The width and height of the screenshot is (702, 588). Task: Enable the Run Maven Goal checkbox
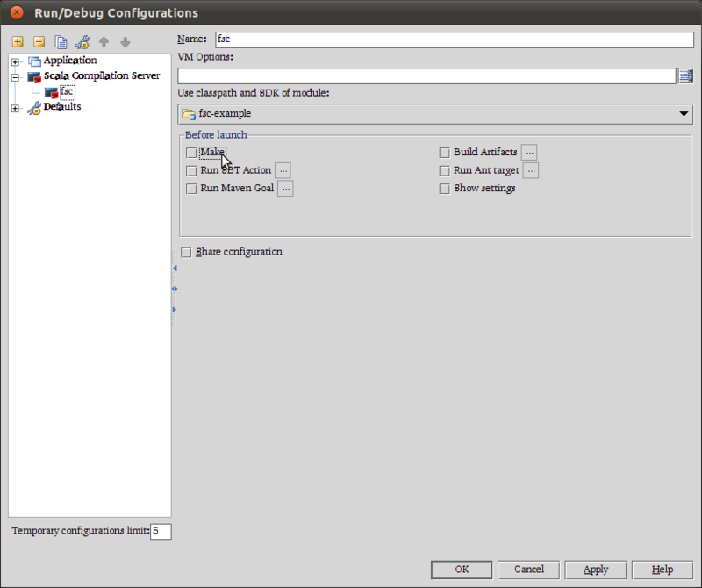pos(191,189)
